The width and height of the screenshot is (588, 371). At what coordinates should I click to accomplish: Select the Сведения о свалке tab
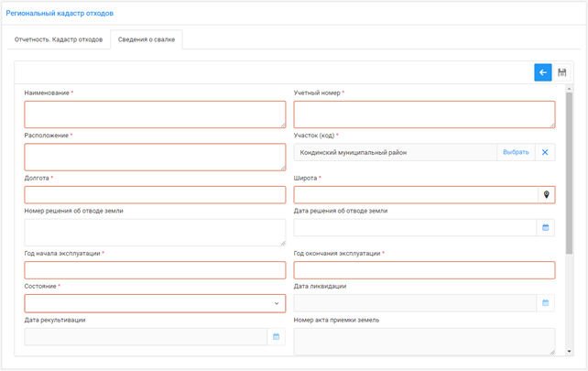coord(147,39)
